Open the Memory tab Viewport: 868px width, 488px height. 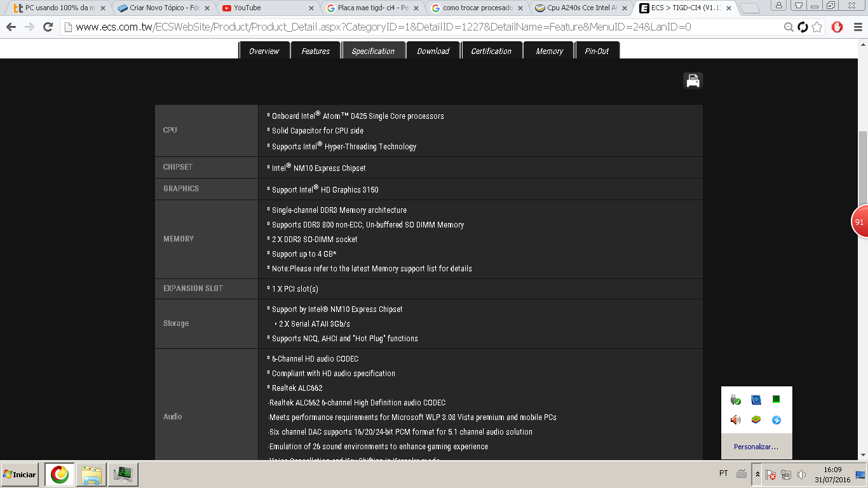(x=549, y=51)
